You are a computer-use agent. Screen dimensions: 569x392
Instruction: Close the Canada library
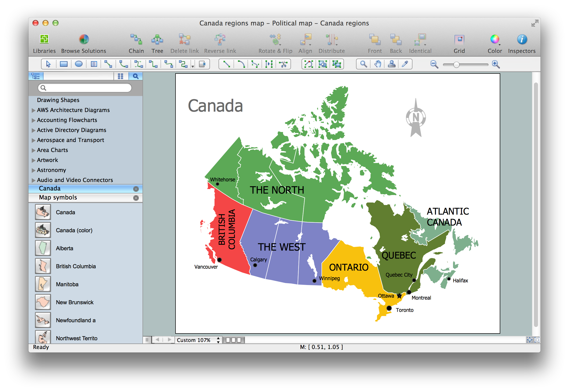[136, 189]
